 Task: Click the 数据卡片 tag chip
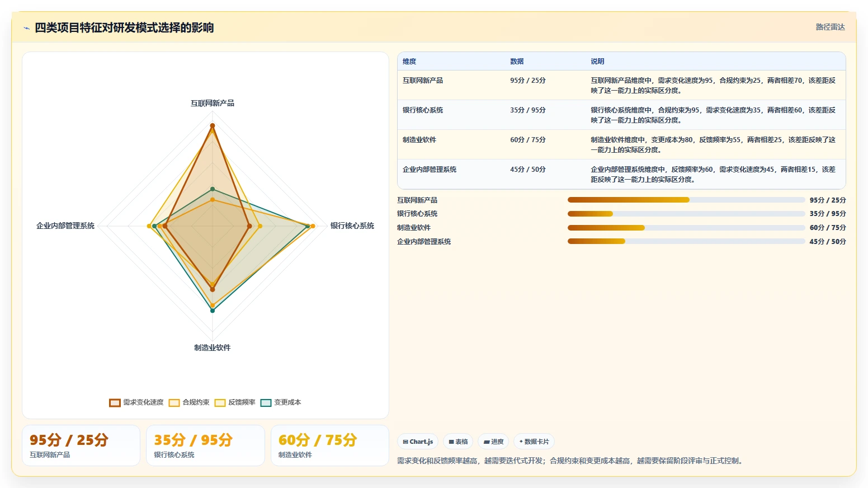[x=534, y=442]
